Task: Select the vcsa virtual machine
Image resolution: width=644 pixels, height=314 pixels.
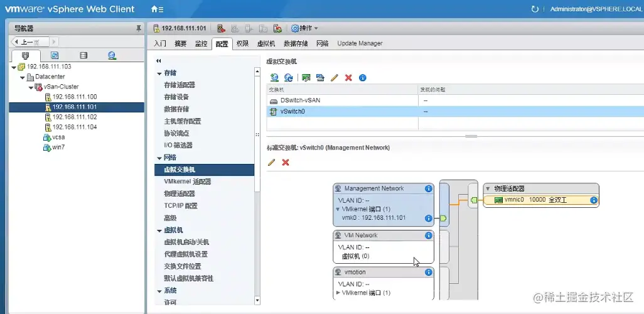Action: coord(58,138)
